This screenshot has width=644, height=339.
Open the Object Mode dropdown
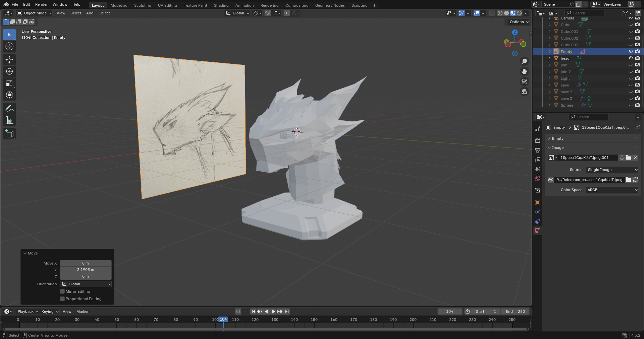point(35,13)
